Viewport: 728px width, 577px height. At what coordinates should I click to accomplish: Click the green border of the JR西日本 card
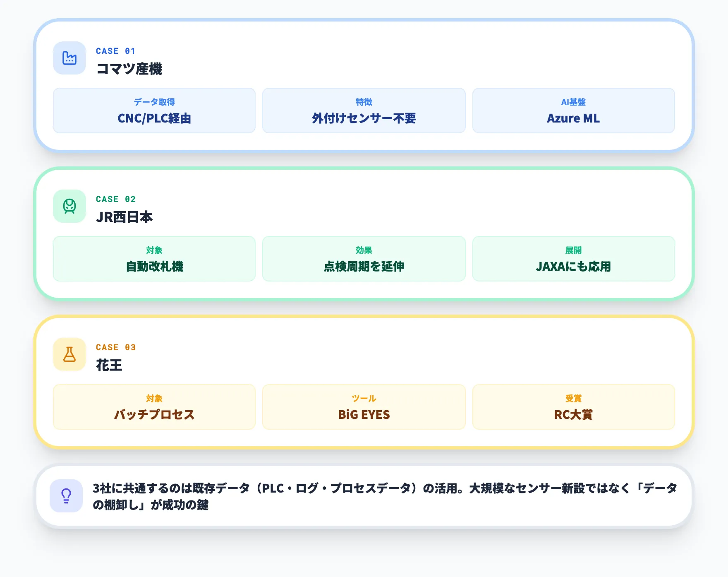tap(364, 169)
